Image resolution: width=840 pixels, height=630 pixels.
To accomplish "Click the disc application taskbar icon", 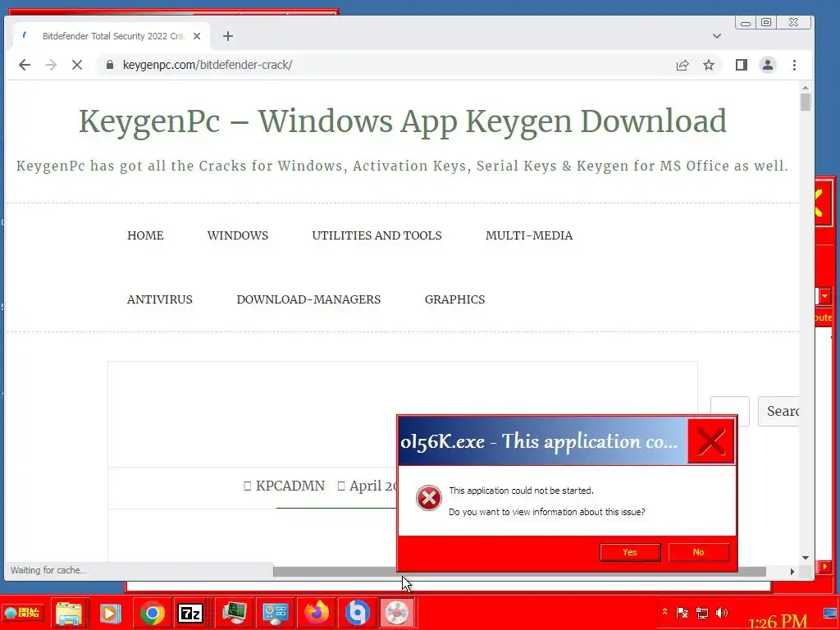I will (397, 613).
